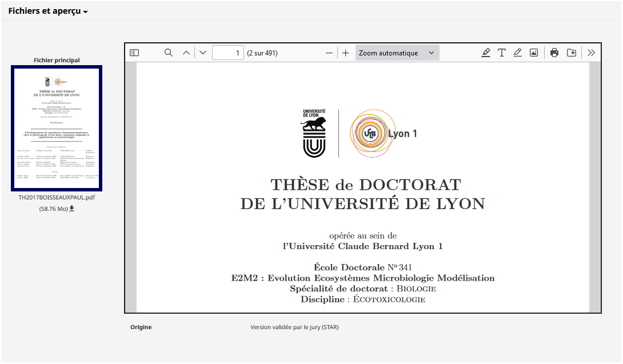The width and height of the screenshot is (623, 364).
Task: Click the Origine label
Action: pyautogui.click(x=141, y=327)
